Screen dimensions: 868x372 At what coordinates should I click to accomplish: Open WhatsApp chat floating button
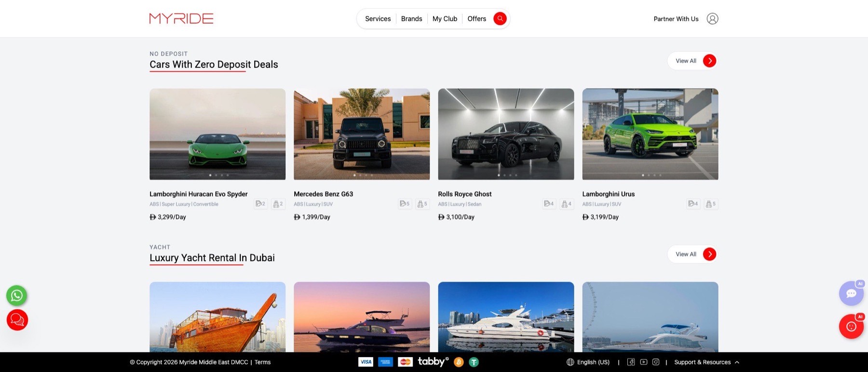[17, 295]
